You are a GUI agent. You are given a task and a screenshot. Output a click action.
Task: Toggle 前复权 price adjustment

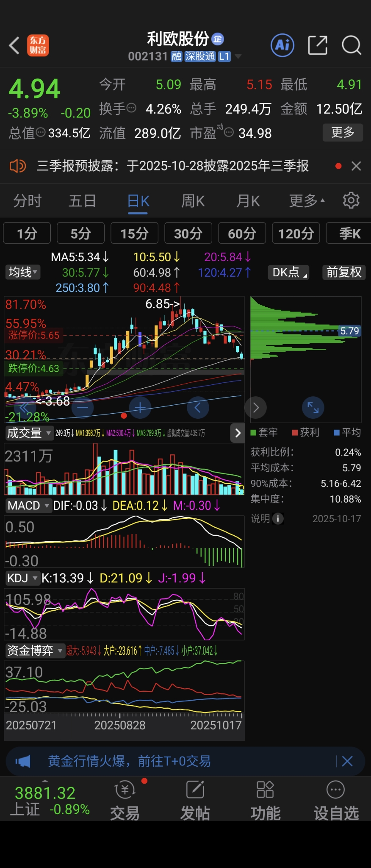[x=344, y=272]
